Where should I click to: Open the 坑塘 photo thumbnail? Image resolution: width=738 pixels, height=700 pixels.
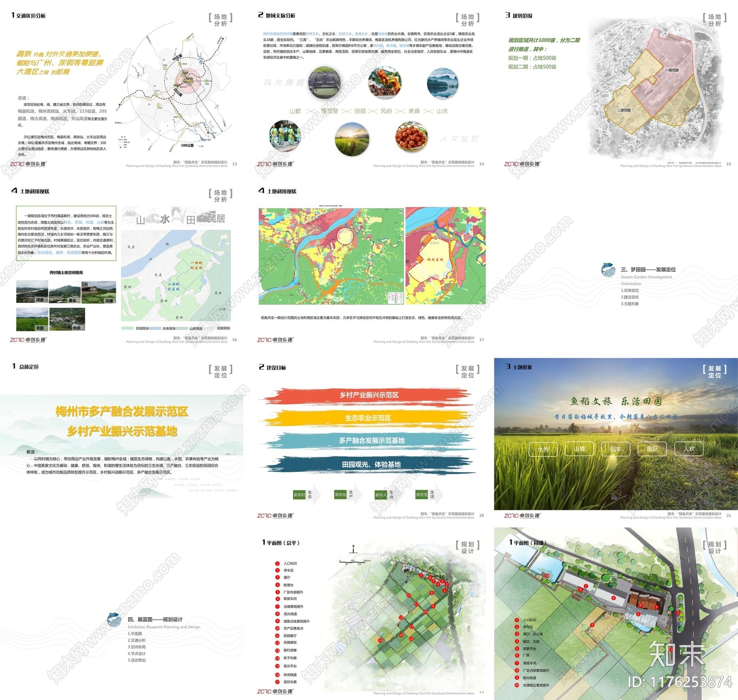coord(99,292)
